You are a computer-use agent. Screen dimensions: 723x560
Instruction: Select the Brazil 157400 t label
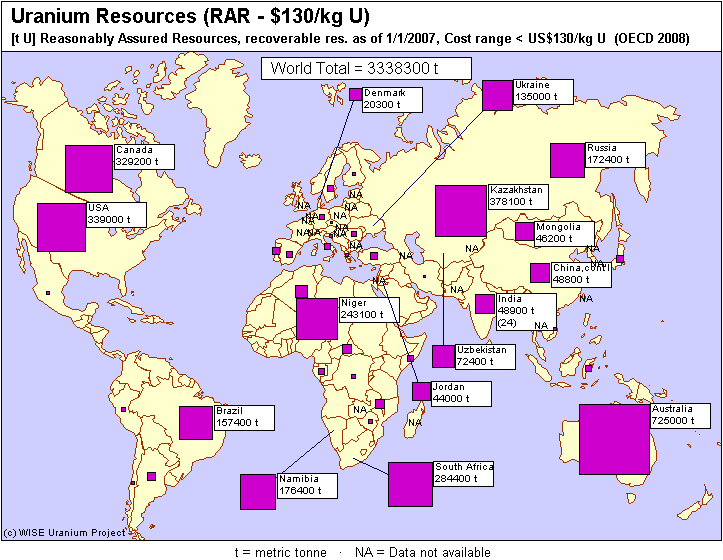(244, 418)
